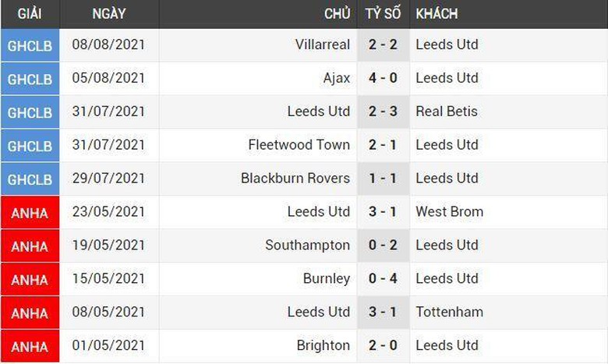Click the GIẢI column header
The image size is (608, 364).
(30, 14)
